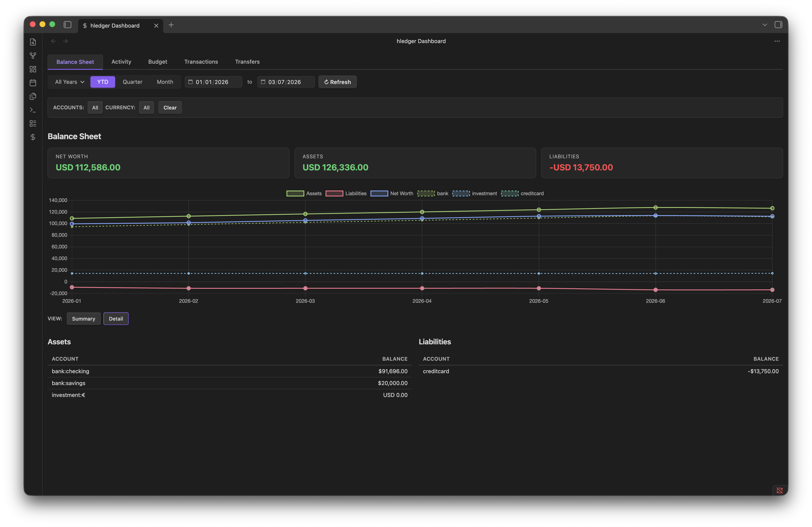
Task: Toggle the Net Worth legend swatch
Action: coord(379,193)
